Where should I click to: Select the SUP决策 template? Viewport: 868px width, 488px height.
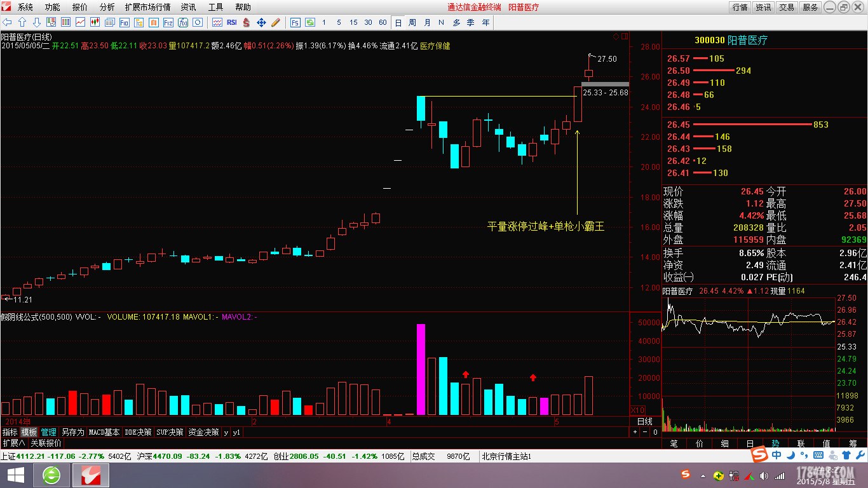click(x=170, y=432)
